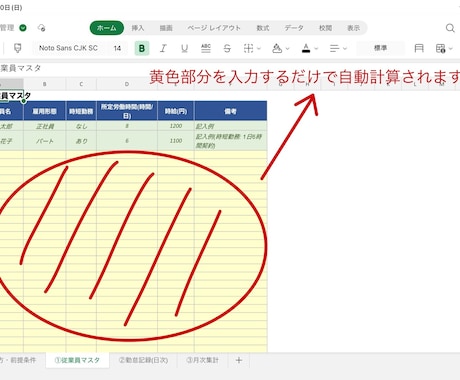460x380 pixels.
Task: Open the ②勤怠記録(日次) sheet tab
Action: 143,360
